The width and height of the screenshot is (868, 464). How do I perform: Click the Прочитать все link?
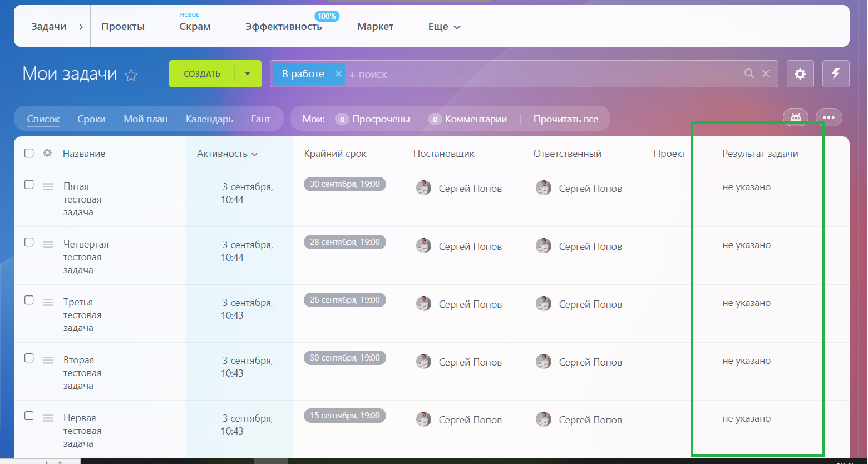[x=565, y=119]
